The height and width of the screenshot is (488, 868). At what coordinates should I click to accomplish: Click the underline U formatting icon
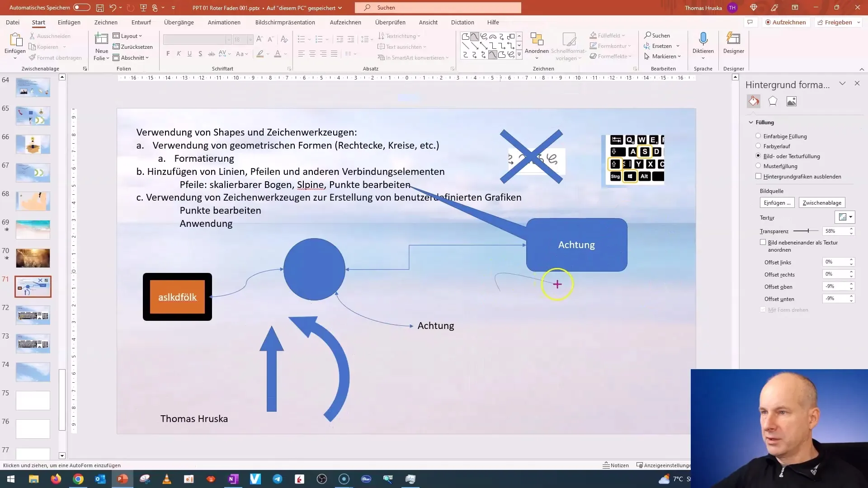[x=189, y=54]
